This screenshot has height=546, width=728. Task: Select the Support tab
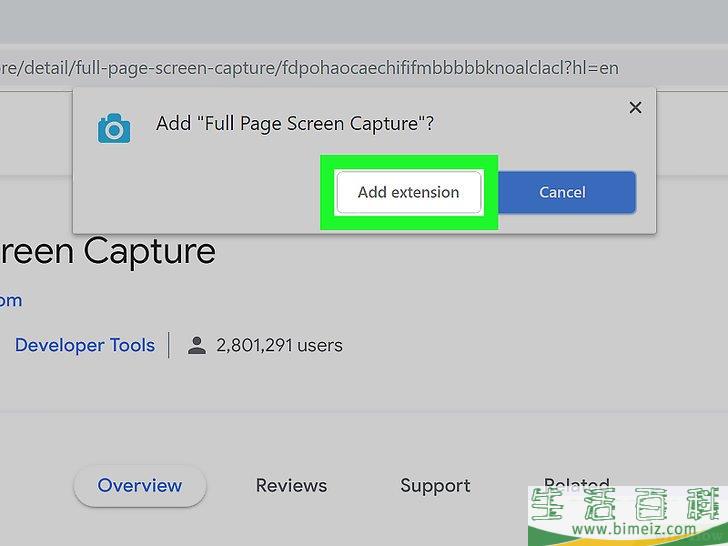(x=435, y=486)
